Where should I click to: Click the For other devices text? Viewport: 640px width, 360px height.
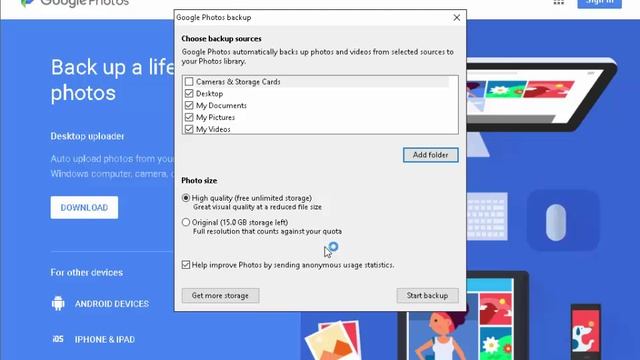pos(87,273)
